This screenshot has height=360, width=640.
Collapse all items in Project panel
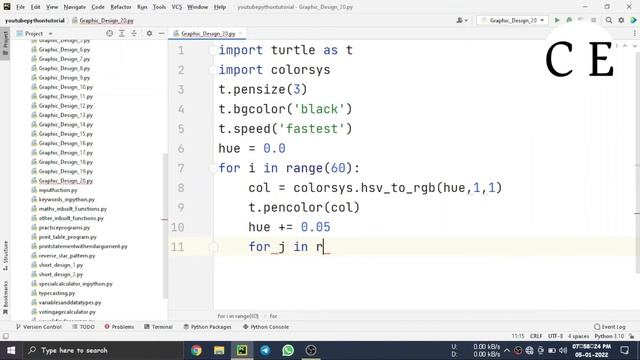click(x=133, y=33)
